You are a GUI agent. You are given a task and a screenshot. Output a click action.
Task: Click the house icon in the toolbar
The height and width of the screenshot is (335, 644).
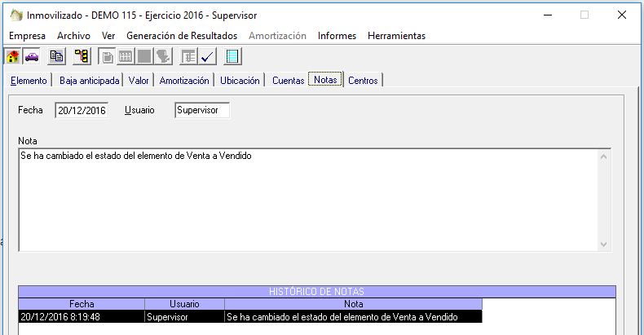click(x=13, y=56)
